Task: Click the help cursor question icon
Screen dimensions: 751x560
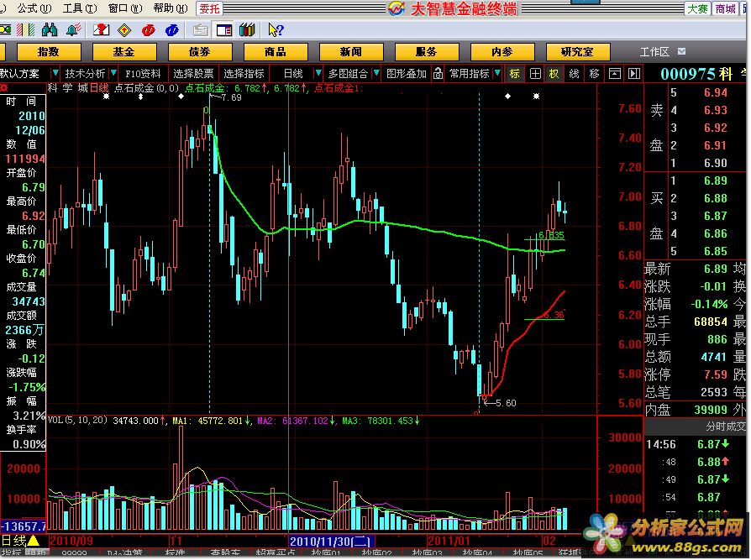Action: point(276,30)
